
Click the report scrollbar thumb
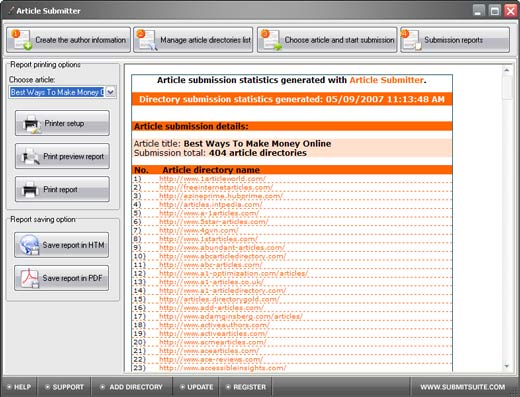[x=507, y=88]
